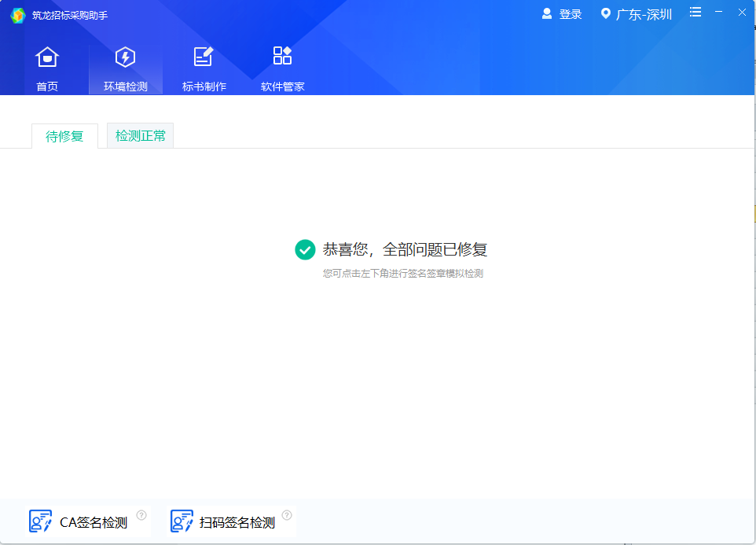
Task: Select the 环境检测 lightning shield icon
Action: click(125, 57)
